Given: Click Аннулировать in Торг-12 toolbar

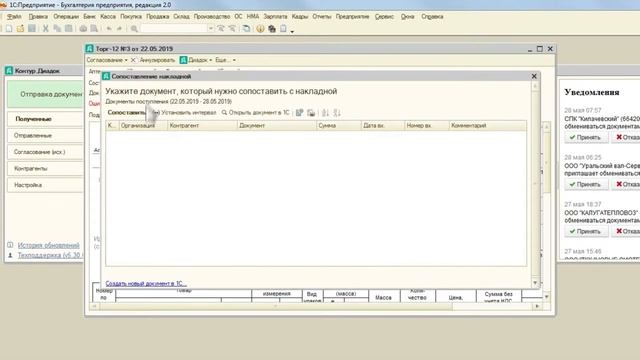Looking at the screenshot, I should tap(157, 60).
